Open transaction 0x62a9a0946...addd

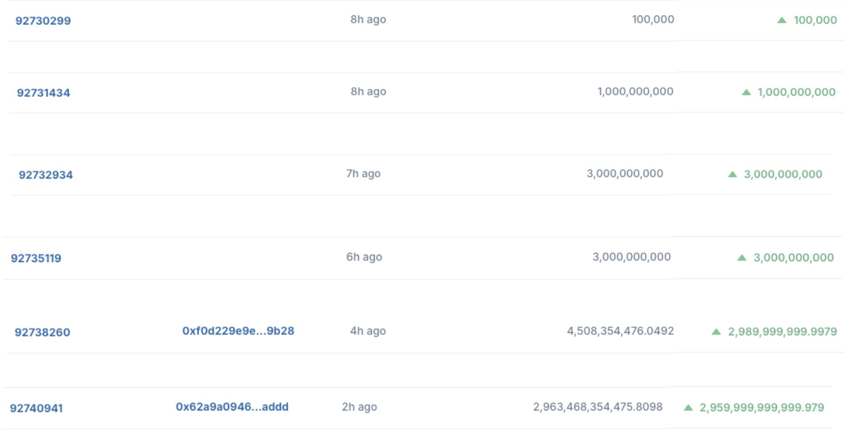coord(232,406)
